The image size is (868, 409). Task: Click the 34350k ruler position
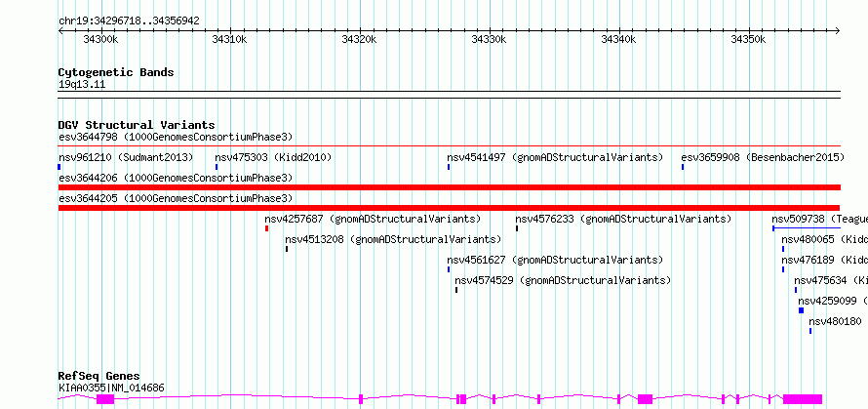click(x=747, y=39)
